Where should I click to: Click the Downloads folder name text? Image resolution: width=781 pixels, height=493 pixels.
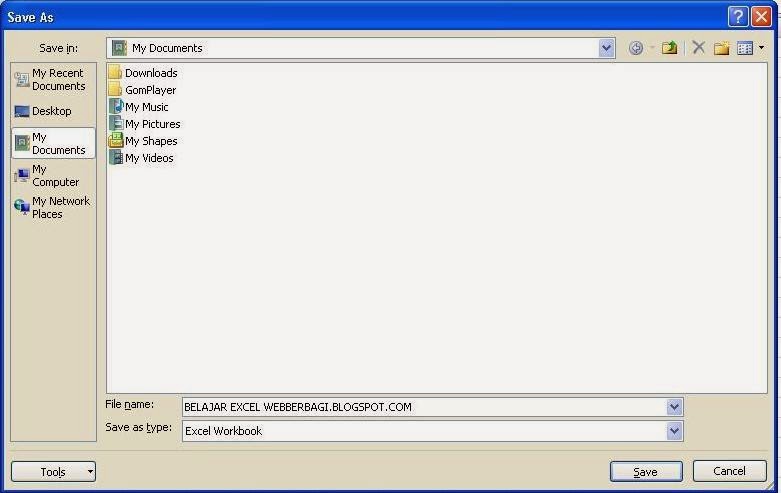151,73
